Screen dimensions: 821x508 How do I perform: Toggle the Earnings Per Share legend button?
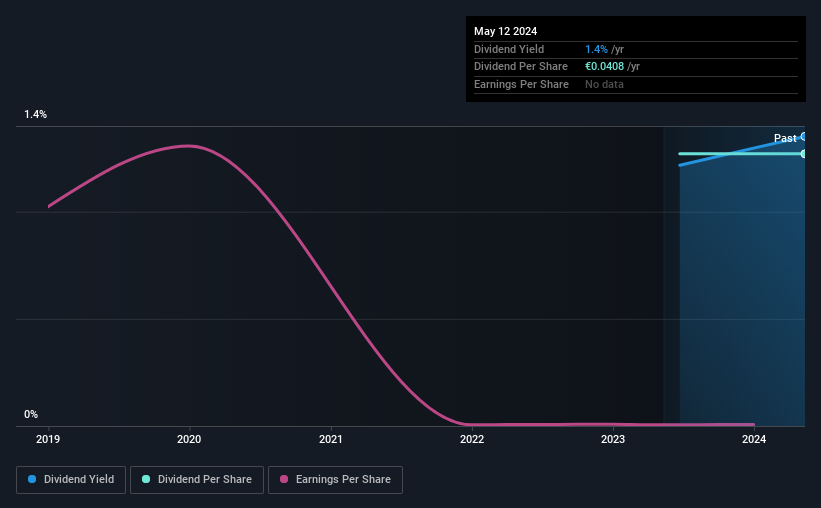[335, 480]
